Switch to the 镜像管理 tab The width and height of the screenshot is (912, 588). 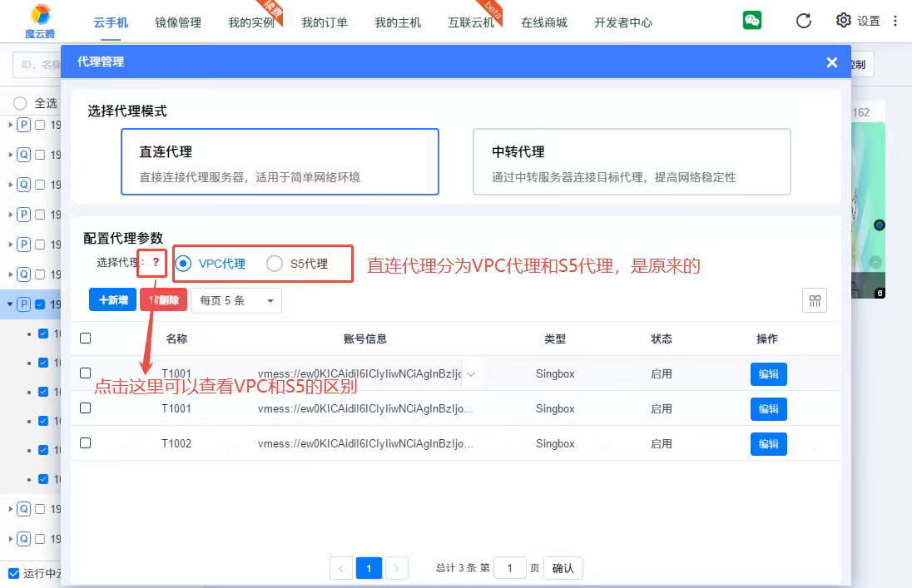178,22
